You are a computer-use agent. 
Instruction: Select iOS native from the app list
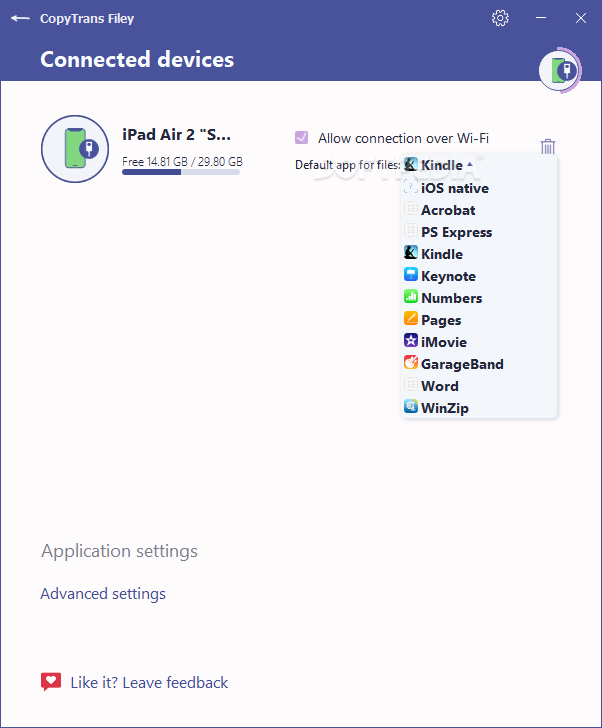pos(479,188)
